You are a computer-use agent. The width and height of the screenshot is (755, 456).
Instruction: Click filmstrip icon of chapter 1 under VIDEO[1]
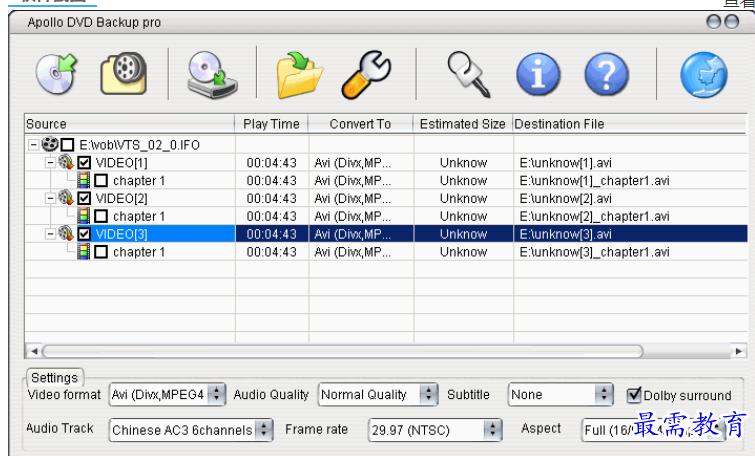pyautogui.click(x=84, y=180)
